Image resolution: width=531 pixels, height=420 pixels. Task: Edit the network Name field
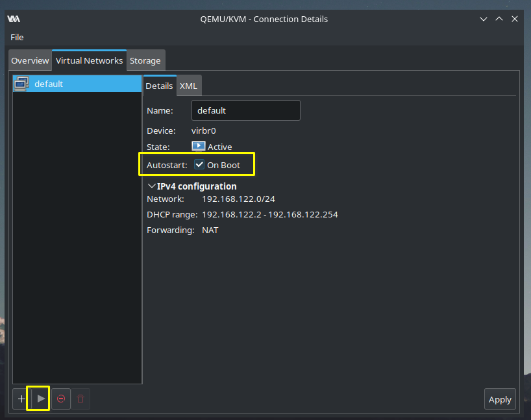246,110
